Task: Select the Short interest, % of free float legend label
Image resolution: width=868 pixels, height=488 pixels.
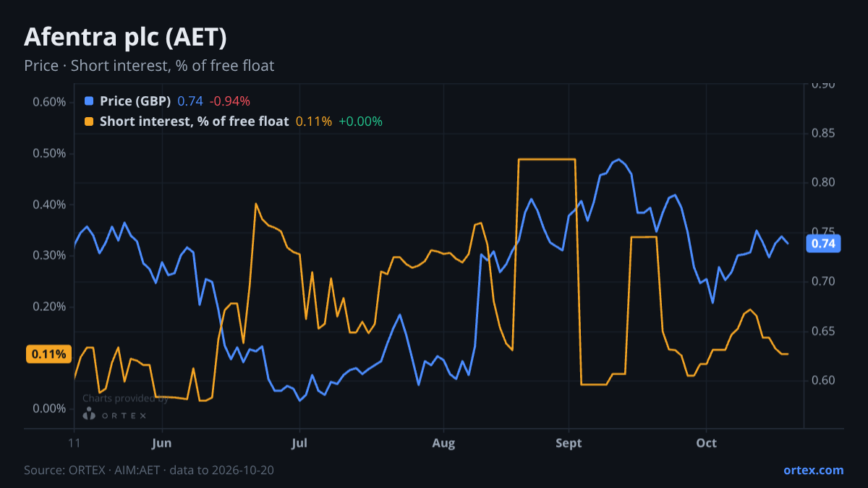Action: pyautogui.click(x=194, y=121)
